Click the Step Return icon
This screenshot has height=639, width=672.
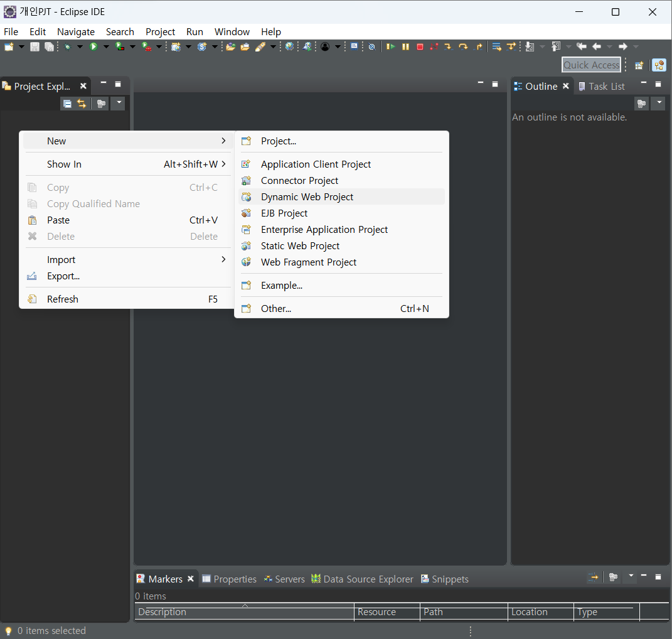[479, 46]
